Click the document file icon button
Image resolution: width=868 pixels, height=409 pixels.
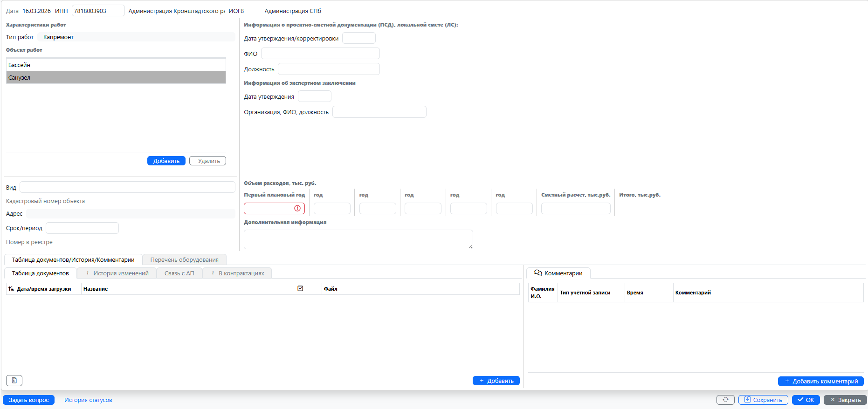14,381
